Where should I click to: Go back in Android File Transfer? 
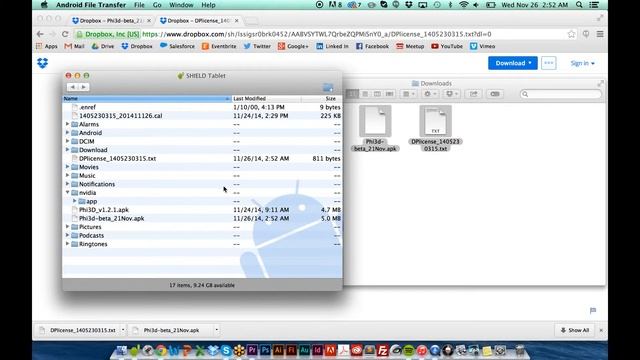point(73,87)
